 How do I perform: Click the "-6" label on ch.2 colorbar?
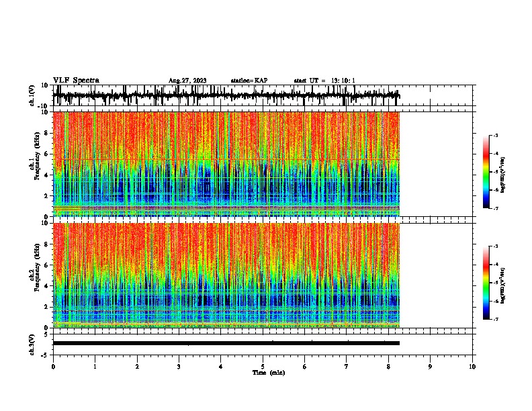click(x=495, y=301)
